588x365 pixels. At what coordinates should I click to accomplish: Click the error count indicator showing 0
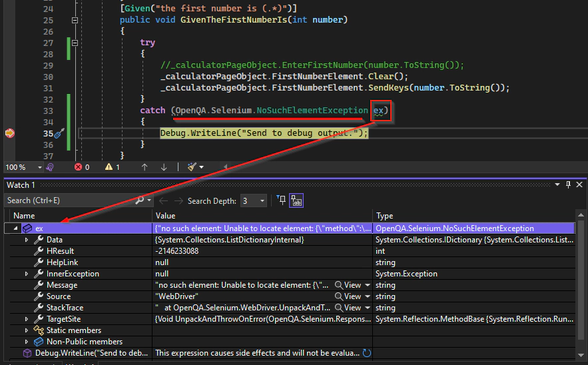82,167
